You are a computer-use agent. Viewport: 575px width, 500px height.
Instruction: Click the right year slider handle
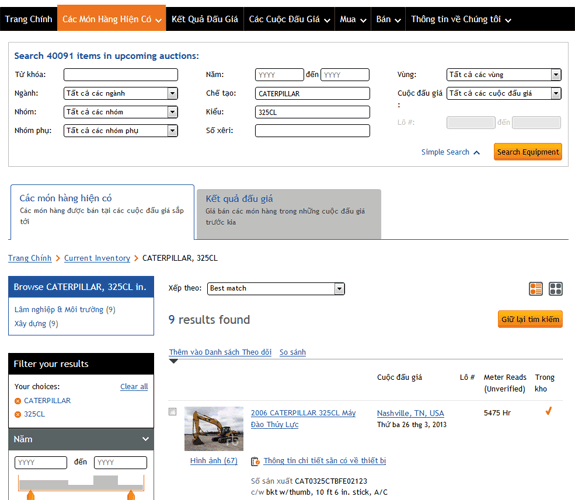[131, 495]
